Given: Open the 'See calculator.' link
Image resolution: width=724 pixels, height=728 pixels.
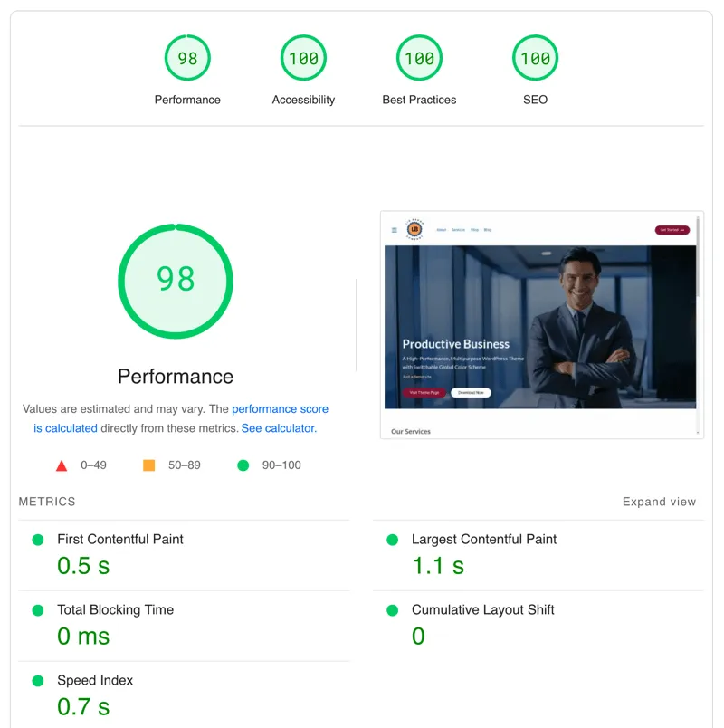Looking at the screenshot, I should (279, 428).
